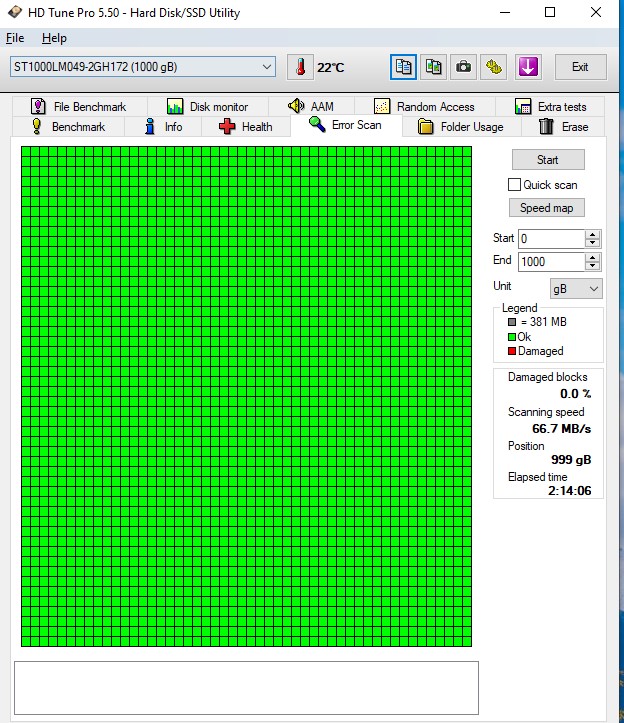Minimize the HD Tune Pro window
This screenshot has height=723, width=624.
[x=505, y=12]
